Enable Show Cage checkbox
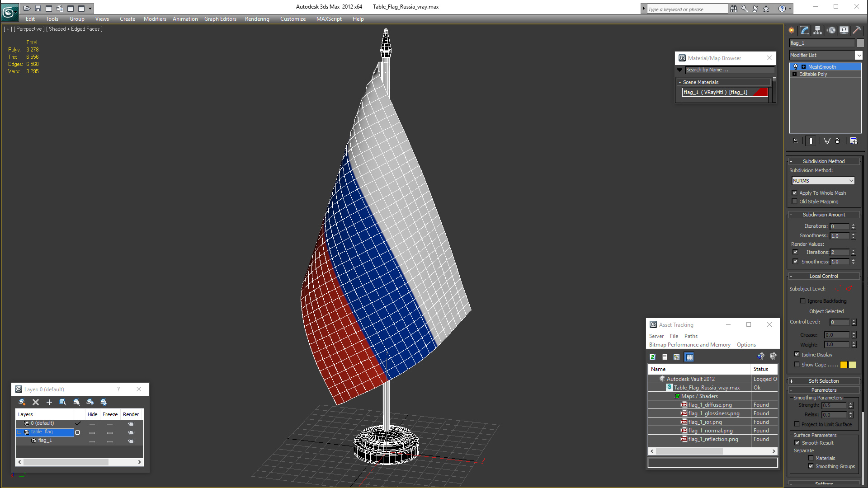This screenshot has height=488, width=868. (797, 365)
